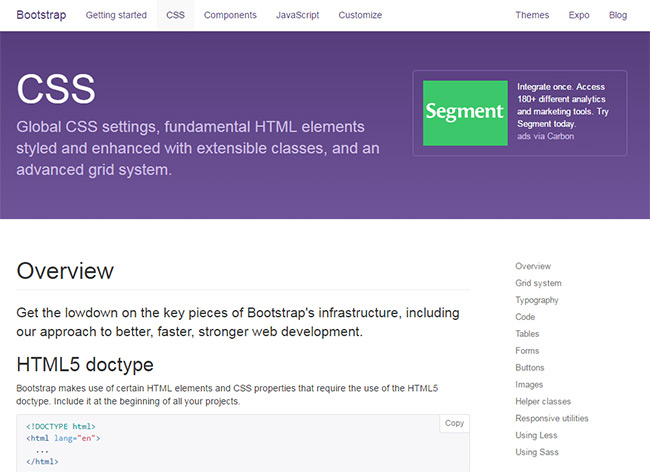The image size is (650, 472).
Task: Jump to Typography section in sidebar
Action: (x=537, y=300)
